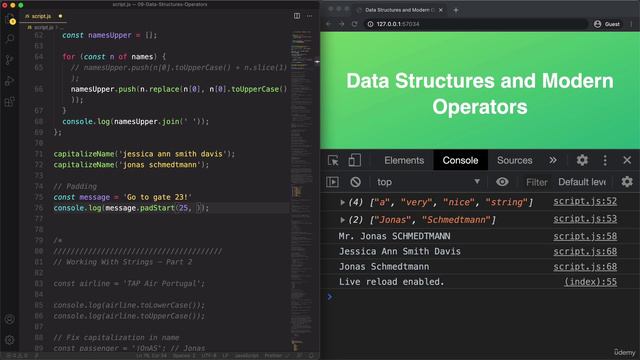Click the Split Editor icon
This screenshot has width=640, height=360.
coord(297,16)
